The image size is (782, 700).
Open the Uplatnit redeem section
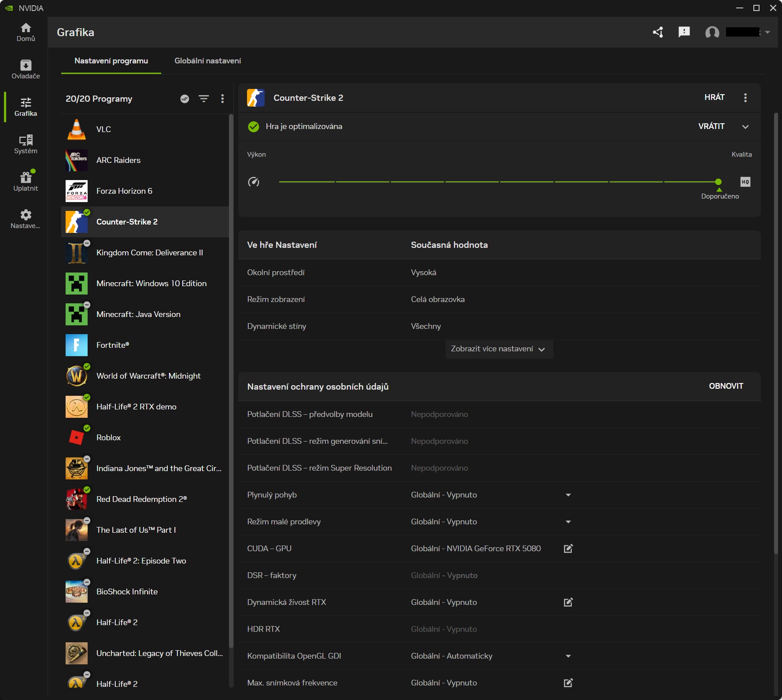(x=26, y=182)
